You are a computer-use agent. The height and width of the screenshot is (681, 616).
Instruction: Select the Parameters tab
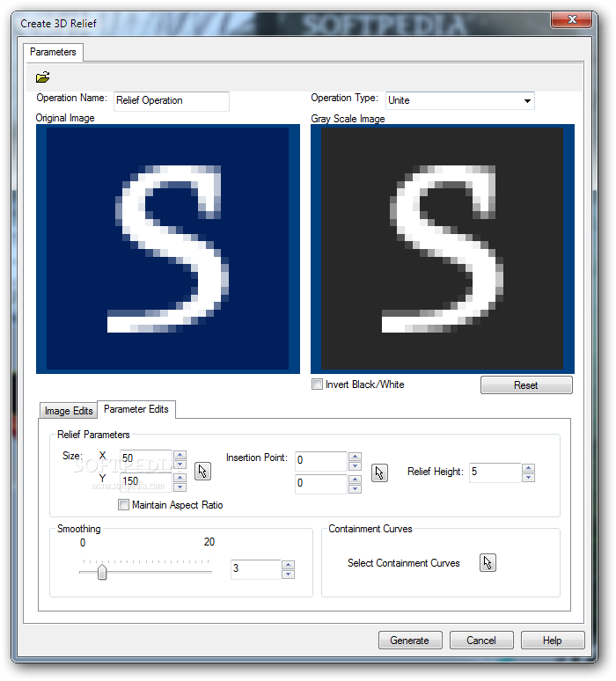(53, 52)
